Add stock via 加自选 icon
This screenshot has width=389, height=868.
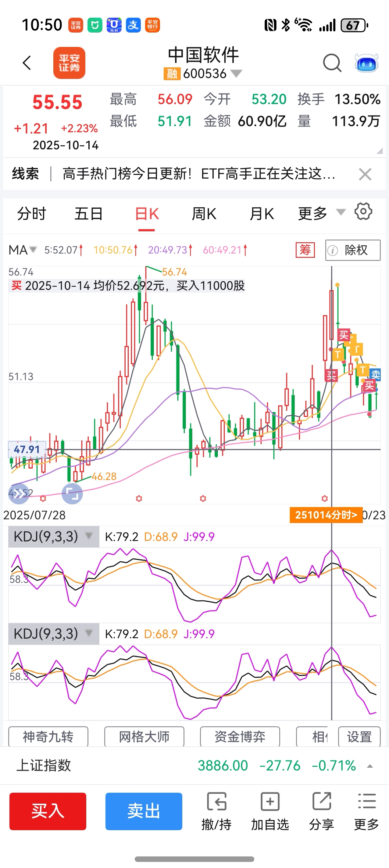pos(270,811)
